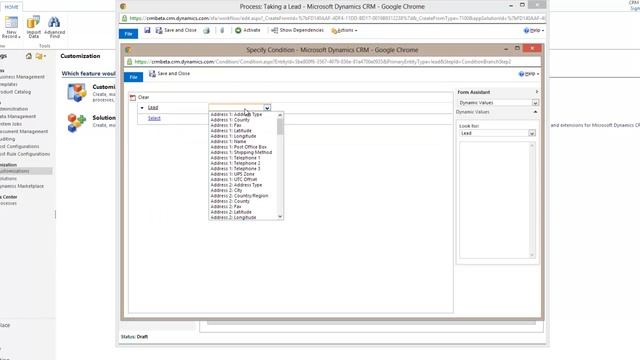This screenshot has height=360, width=640.
Task: Choose Address 1: Telephone 2
Action: click(236, 163)
